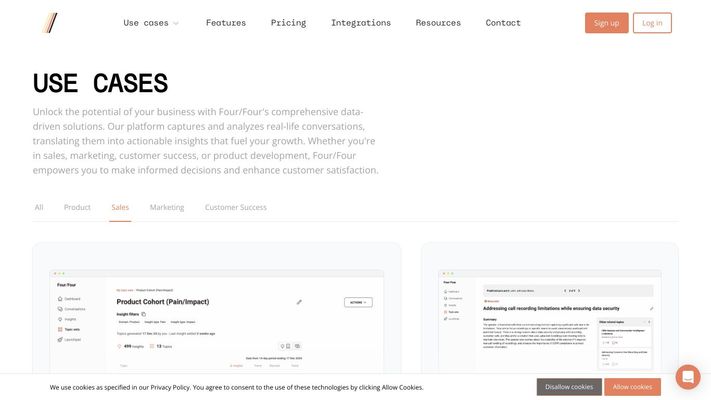711x400 pixels.
Task: Expand the Use cases navigation dropdown
Action: (151, 23)
